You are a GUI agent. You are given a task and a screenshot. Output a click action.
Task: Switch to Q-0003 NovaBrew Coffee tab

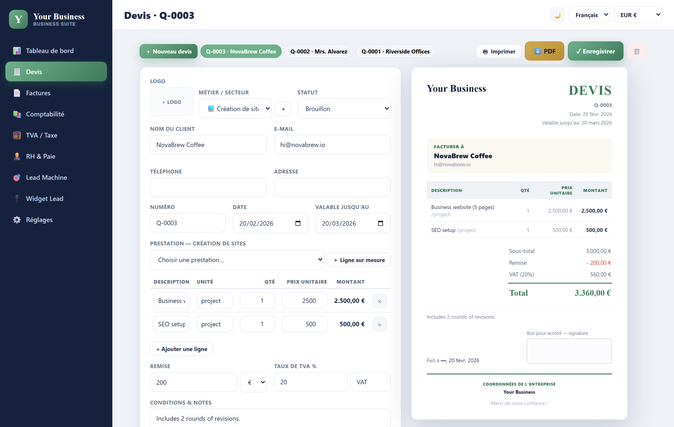pyautogui.click(x=241, y=51)
